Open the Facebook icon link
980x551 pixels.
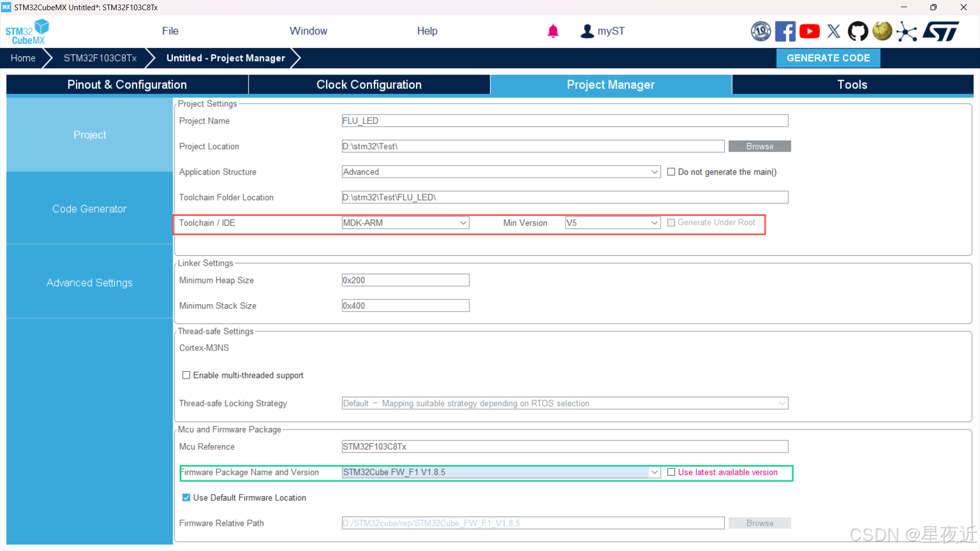coord(785,32)
